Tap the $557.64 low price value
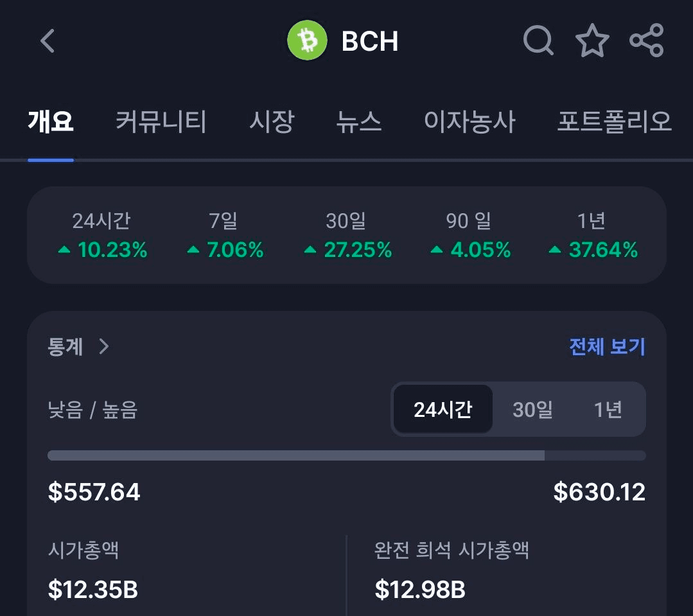 pos(93,491)
